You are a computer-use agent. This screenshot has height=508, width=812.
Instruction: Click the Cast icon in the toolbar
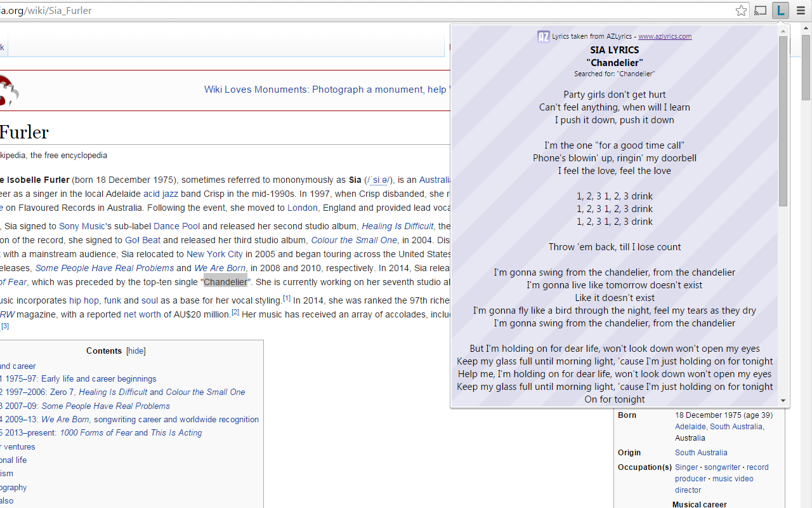click(760, 11)
